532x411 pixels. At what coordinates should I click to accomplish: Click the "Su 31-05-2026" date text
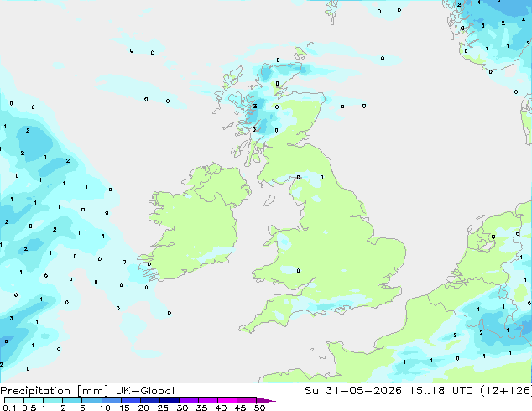[353, 391]
